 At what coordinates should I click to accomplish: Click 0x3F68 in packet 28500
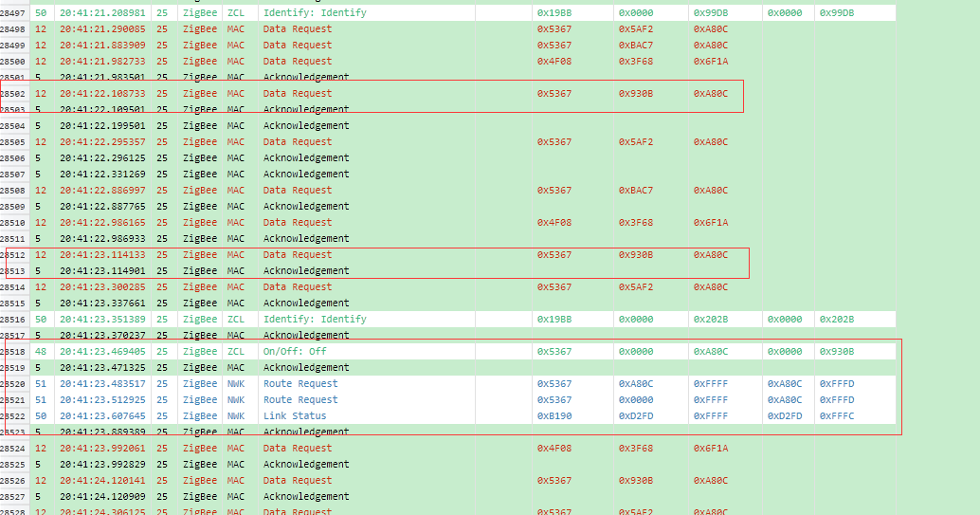636,62
